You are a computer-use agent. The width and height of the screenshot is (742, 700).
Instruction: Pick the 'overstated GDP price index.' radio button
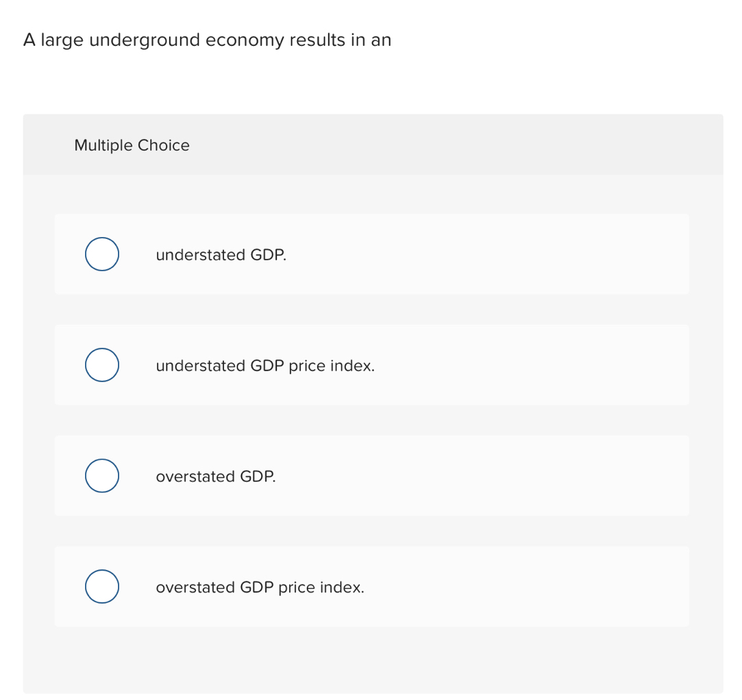(x=102, y=587)
